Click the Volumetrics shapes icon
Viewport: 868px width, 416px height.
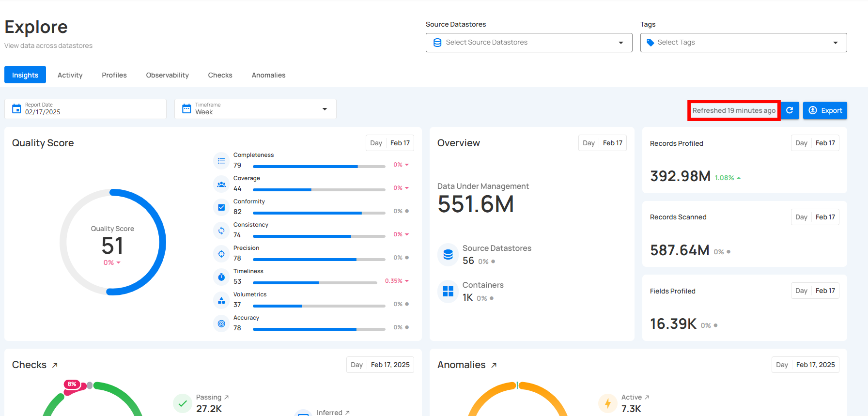(221, 300)
